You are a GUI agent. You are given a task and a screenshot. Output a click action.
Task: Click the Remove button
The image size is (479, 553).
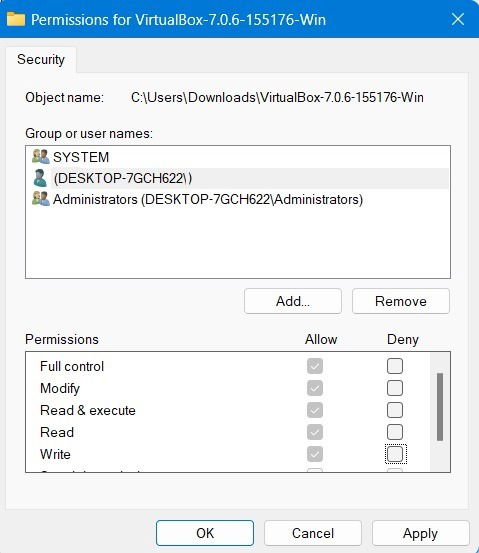pyautogui.click(x=401, y=301)
